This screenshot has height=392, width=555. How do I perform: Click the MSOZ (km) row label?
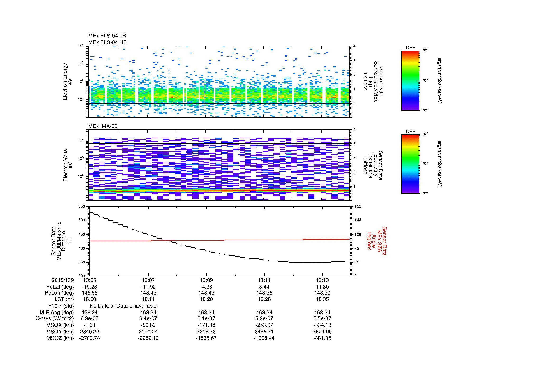[x=60, y=338]
